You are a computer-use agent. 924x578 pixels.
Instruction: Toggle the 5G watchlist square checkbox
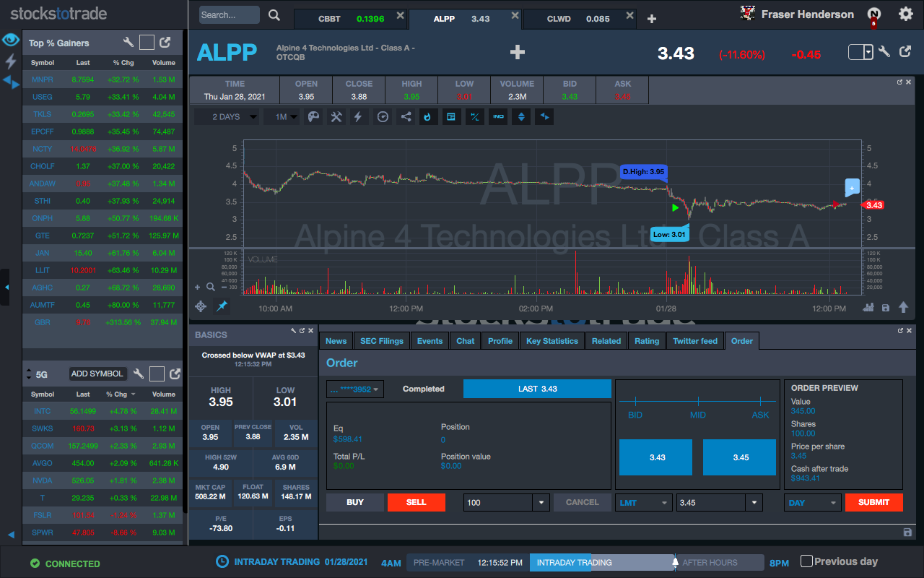(x=157, y=374)
